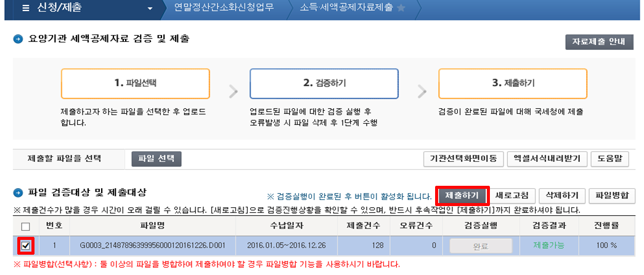Open 소득·세액공제자료제출 breadcrumb
The image size is (644, 275).
(x=346, y=8)
